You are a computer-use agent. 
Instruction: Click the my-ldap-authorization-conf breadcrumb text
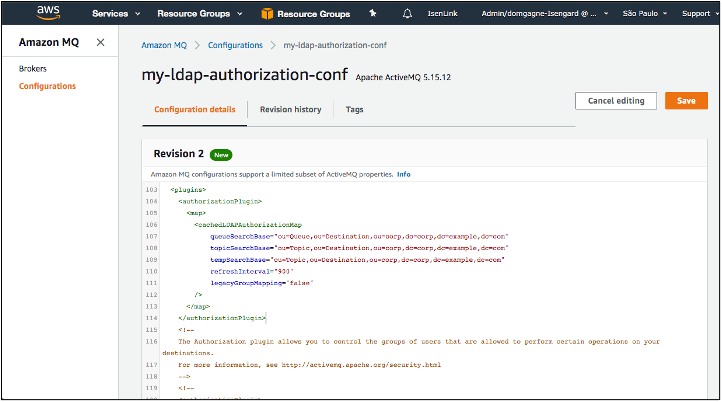(x=335, y=45)
